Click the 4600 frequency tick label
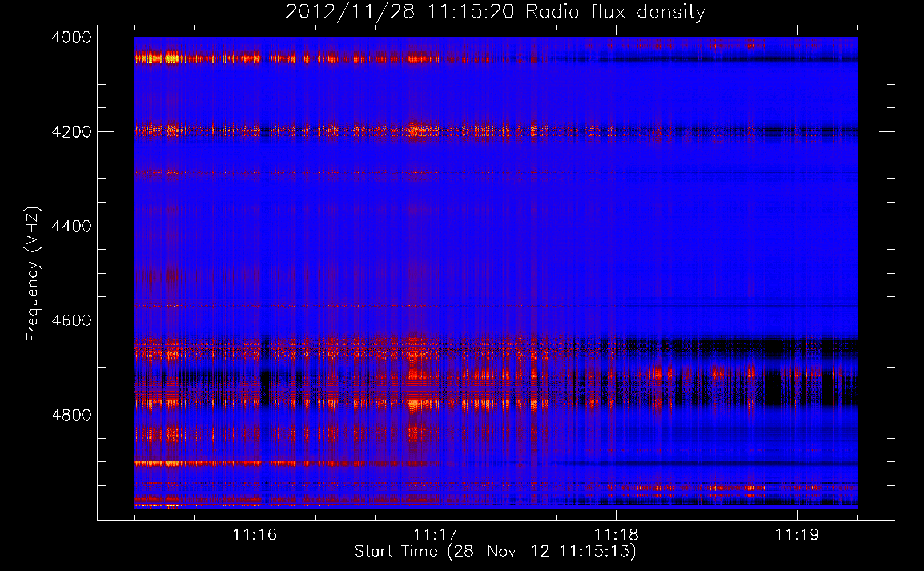This screenshot has height=571, width=924. pos(71,320)
